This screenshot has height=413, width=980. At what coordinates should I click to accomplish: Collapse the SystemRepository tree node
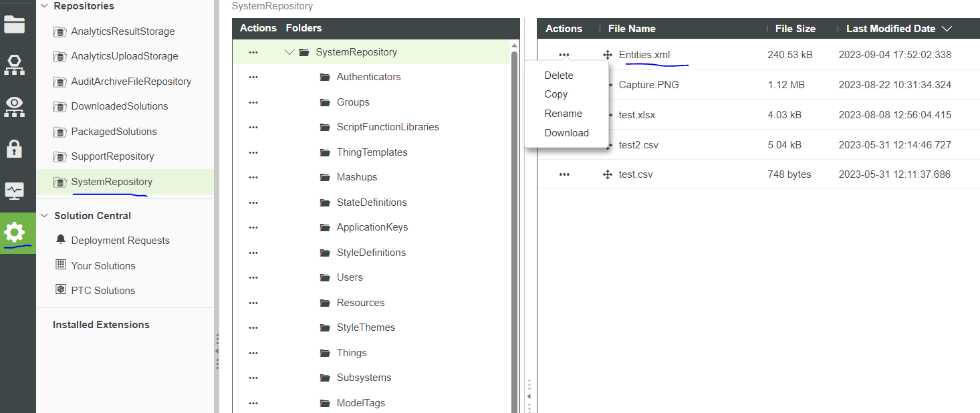click(289, 51)
